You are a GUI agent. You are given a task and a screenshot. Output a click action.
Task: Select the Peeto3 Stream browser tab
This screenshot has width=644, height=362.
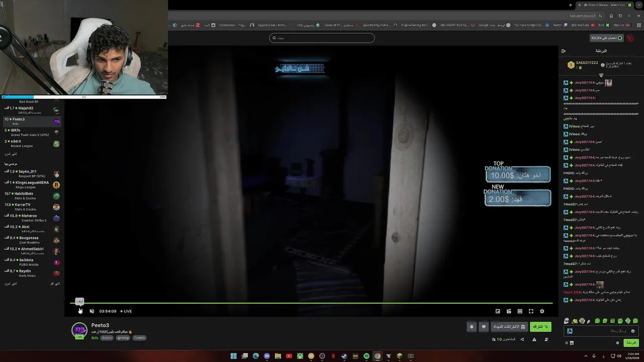605,5
